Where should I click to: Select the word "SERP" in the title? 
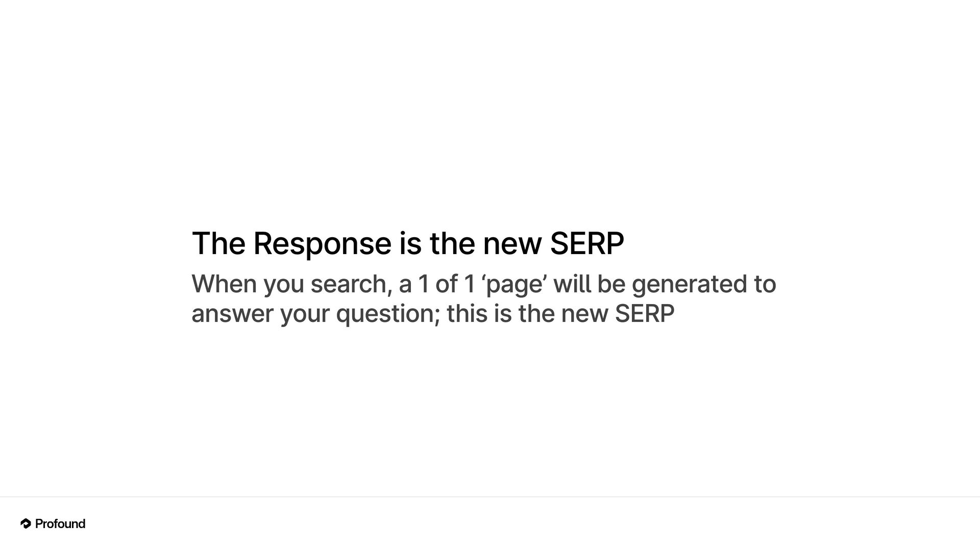coord(586,243)
